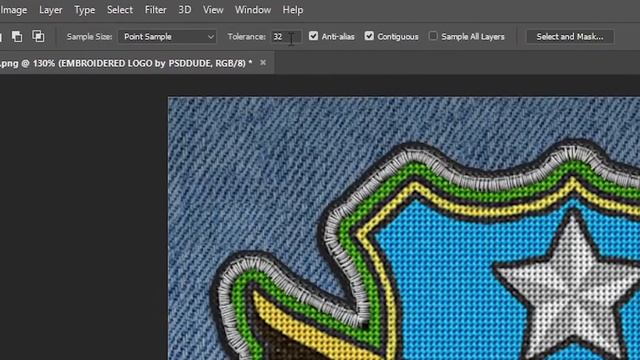Open the Filter menu
Screen dimensions: 640x360
point(156,10)
